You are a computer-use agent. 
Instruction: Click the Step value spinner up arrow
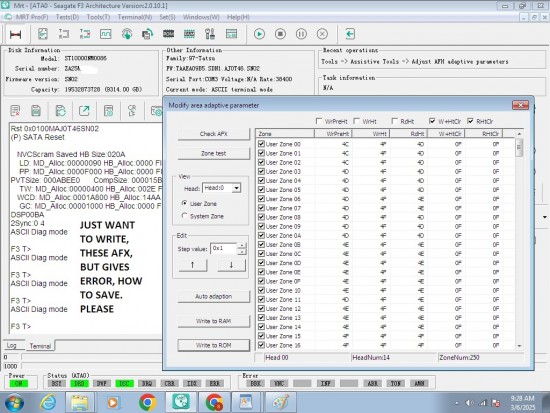(x=242, y=246)
